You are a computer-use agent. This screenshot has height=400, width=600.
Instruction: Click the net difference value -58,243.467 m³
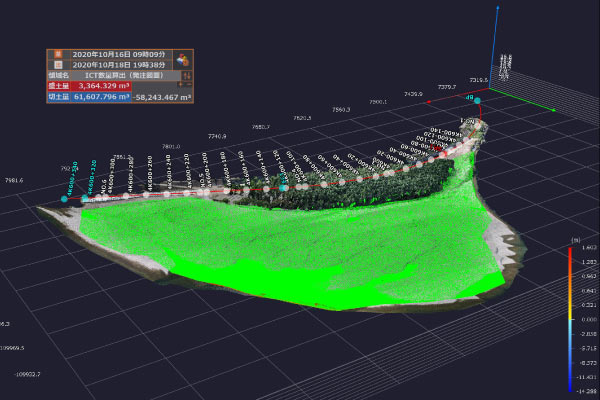pyautogui.click(x=163, y=97)
